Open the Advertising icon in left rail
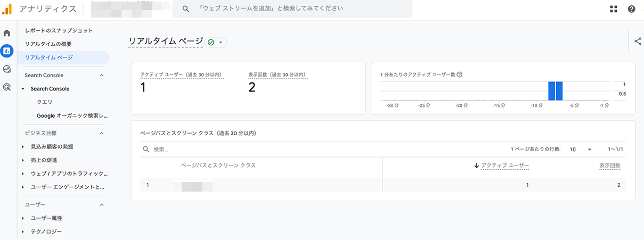This screenshot has width=644, height=240. pos(7,87)
